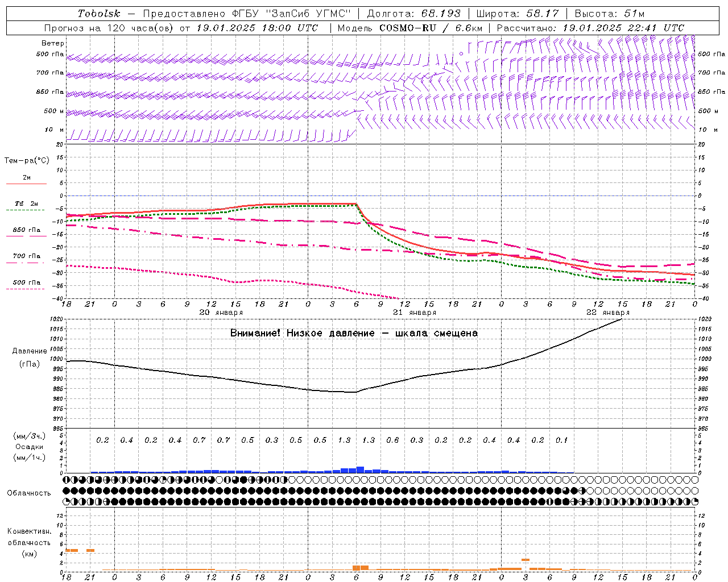Click "20 января" date under temperature chart
The image size is (728, 582).
[221, 313]
